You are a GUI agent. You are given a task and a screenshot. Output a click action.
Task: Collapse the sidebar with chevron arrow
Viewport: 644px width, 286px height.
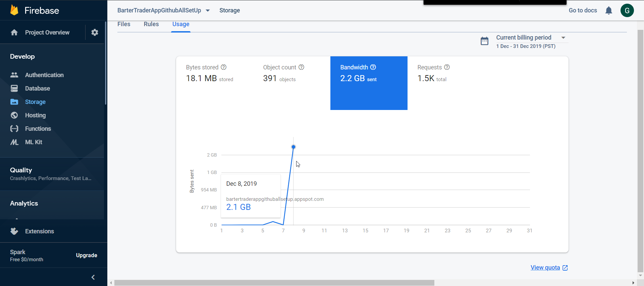coord(93,277)
